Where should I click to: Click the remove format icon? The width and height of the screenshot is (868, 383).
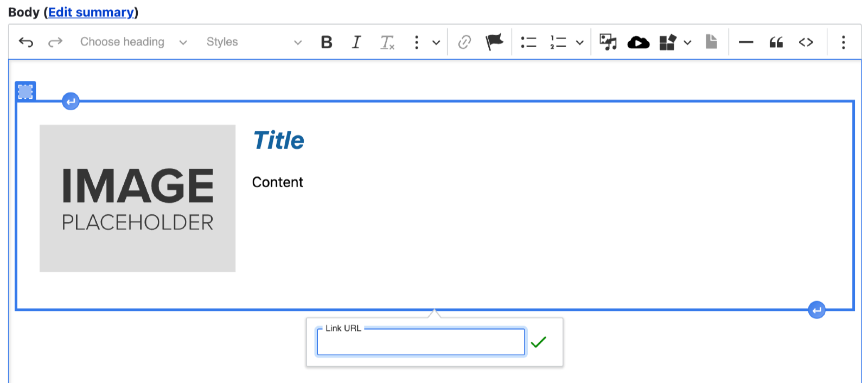[387, 42]
